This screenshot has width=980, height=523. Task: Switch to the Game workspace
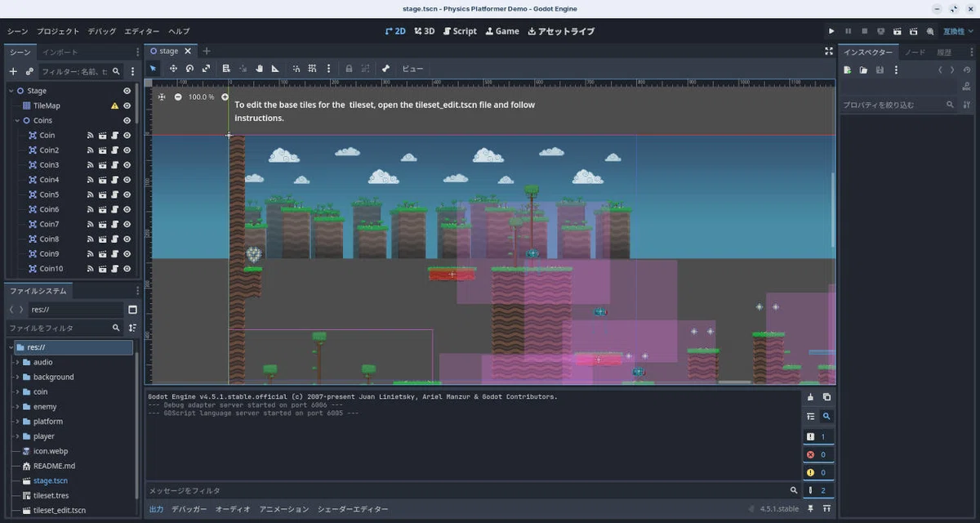click(502, 31)
